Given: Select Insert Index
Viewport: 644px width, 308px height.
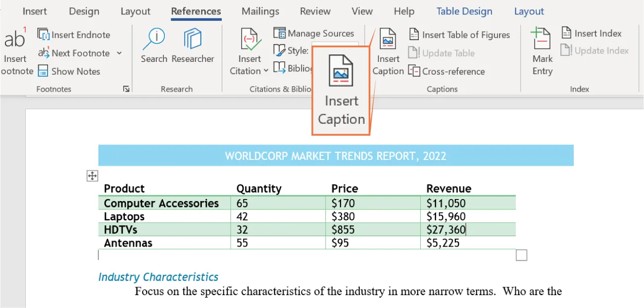Looking at the screenshot, I should coord(592,33).
